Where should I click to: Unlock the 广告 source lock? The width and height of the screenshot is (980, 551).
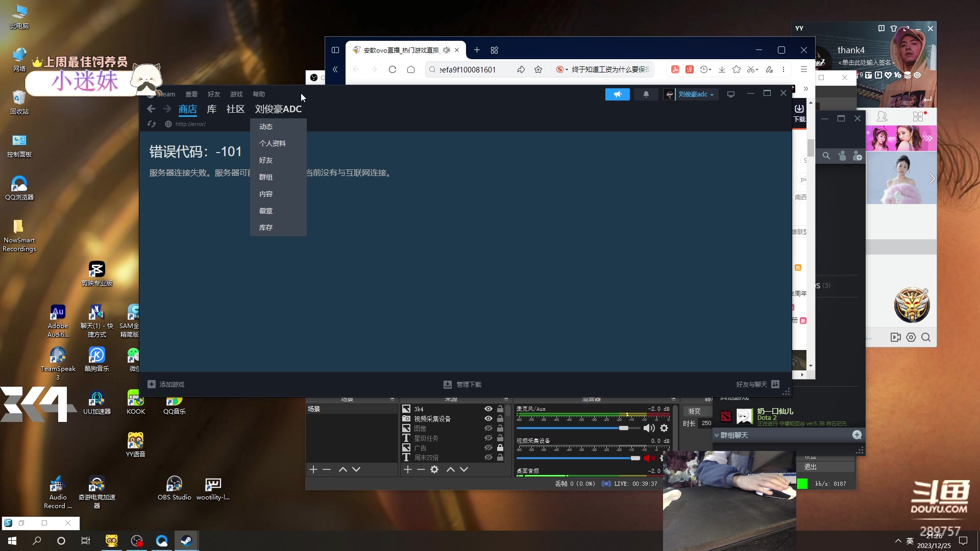[500, 447]
